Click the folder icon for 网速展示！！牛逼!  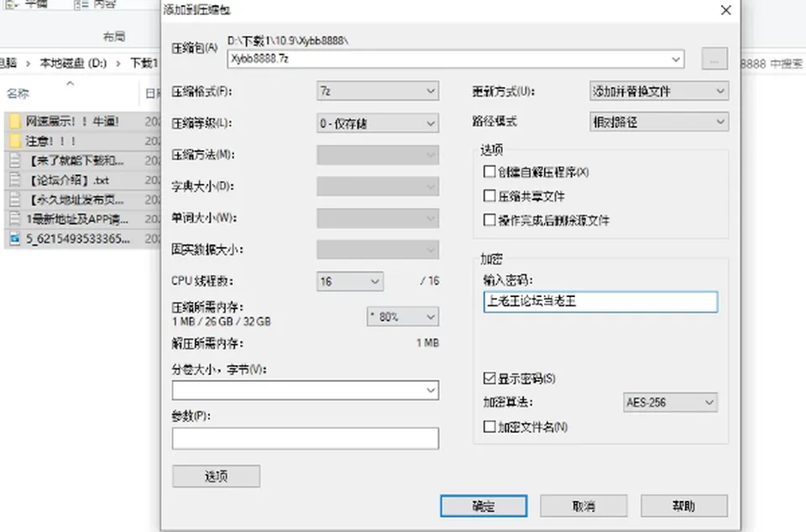[x=15, y=122]
